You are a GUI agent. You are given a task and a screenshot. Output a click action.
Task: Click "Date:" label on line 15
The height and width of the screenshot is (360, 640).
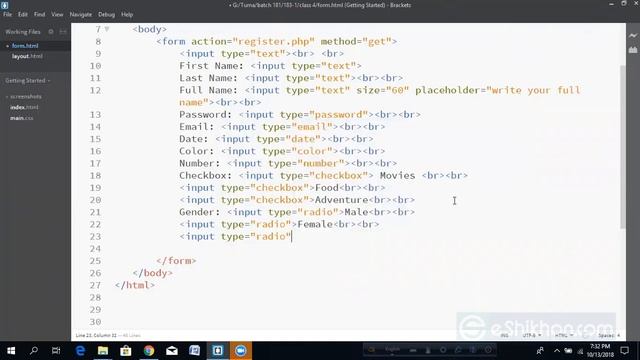point(193,139)
